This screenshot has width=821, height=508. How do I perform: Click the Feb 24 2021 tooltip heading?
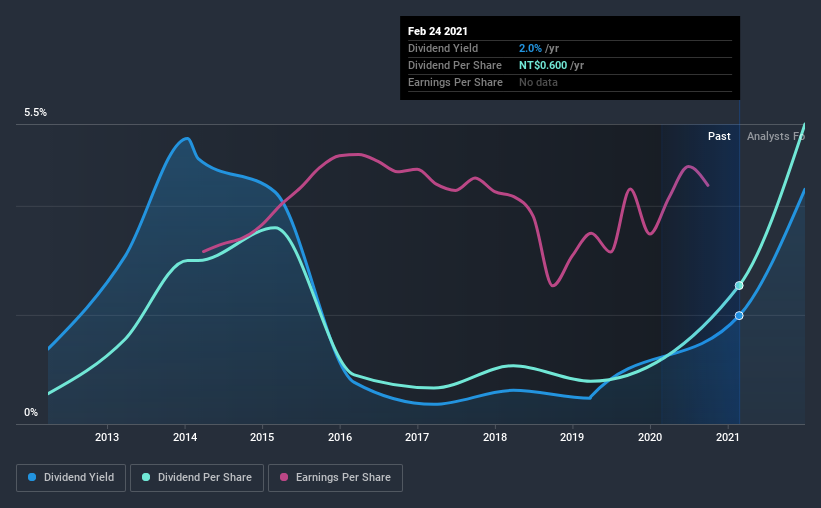point(438,31)
